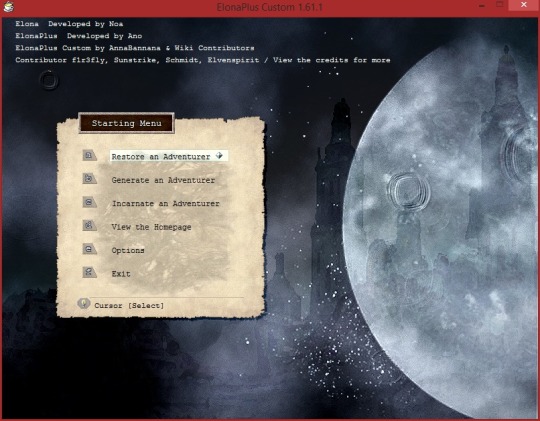Maximize the ElonaPlus Custom window

[500, 5]
